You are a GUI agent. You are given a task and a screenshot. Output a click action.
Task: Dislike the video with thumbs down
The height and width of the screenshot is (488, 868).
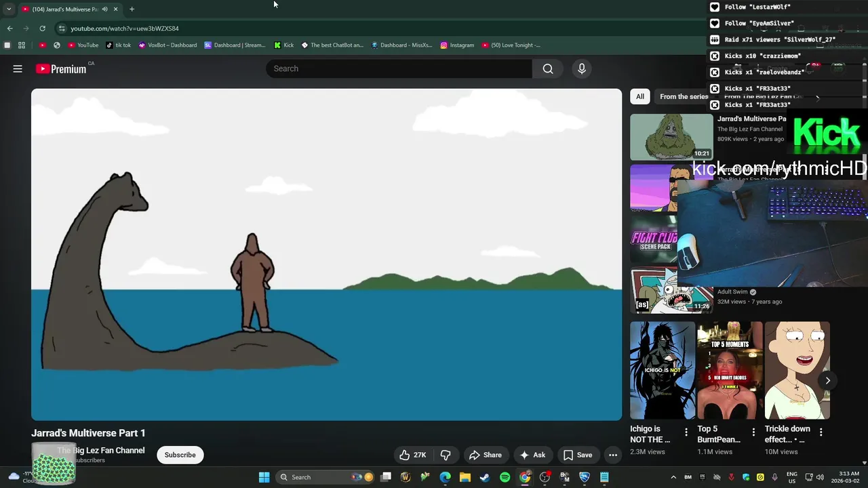point(446,455)
